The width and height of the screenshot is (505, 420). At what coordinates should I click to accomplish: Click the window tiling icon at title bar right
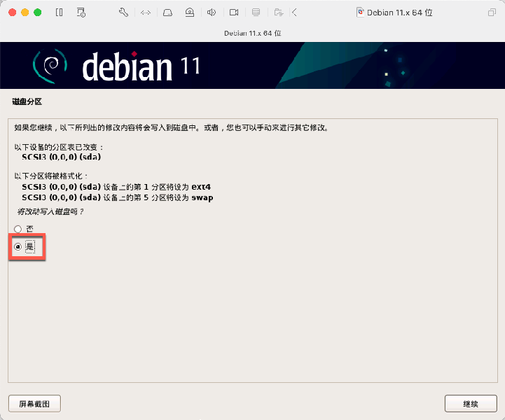coord(492,13)
